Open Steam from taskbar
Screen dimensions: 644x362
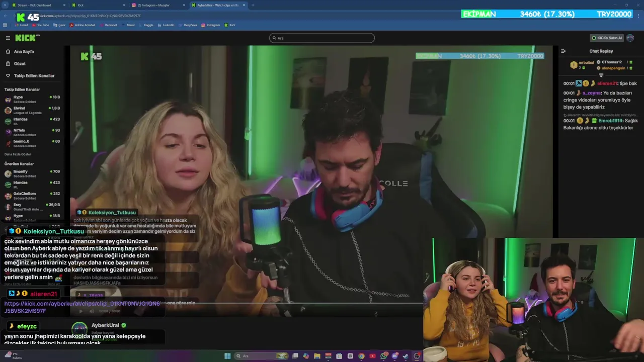pyautogui.click(x=406, y=356)
